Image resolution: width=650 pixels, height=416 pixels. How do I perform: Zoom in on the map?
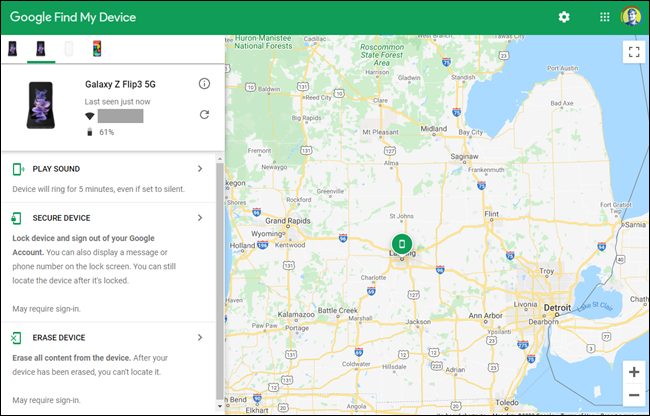(634, 371)
